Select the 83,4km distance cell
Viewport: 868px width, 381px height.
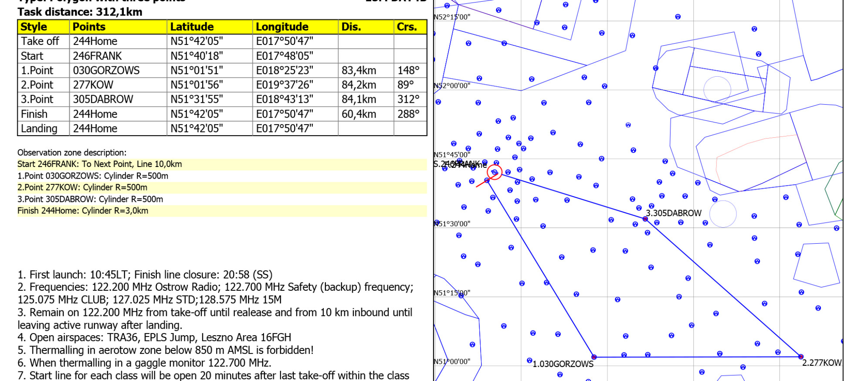coord(359,71)
